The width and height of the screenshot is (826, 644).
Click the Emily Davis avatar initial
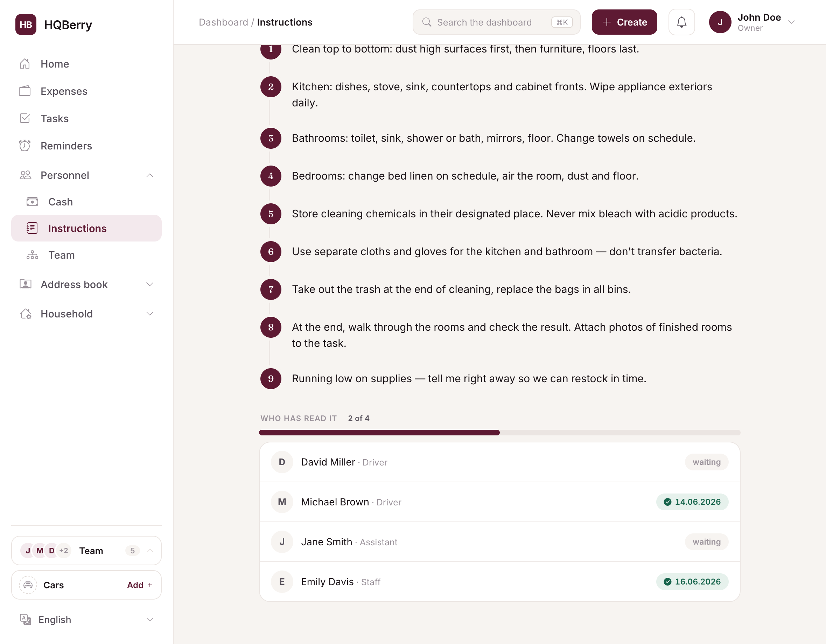click(x=282, y=582)
